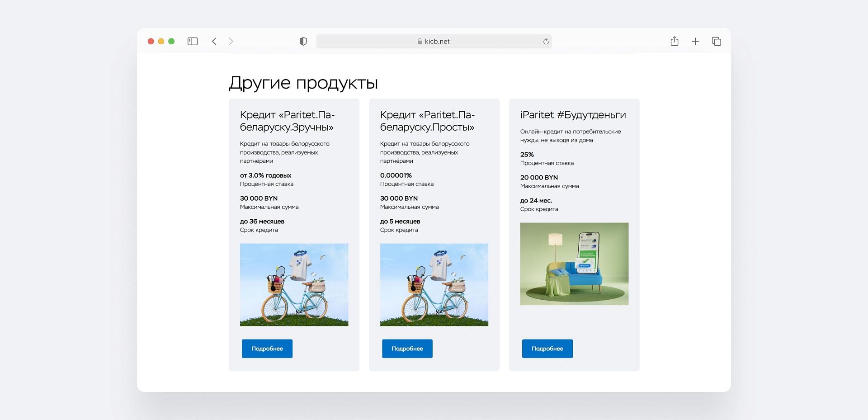The width and height of the screenshot is (868, 420).
Task: Toggle the browser sidebar panel
Action: (192, 41)
